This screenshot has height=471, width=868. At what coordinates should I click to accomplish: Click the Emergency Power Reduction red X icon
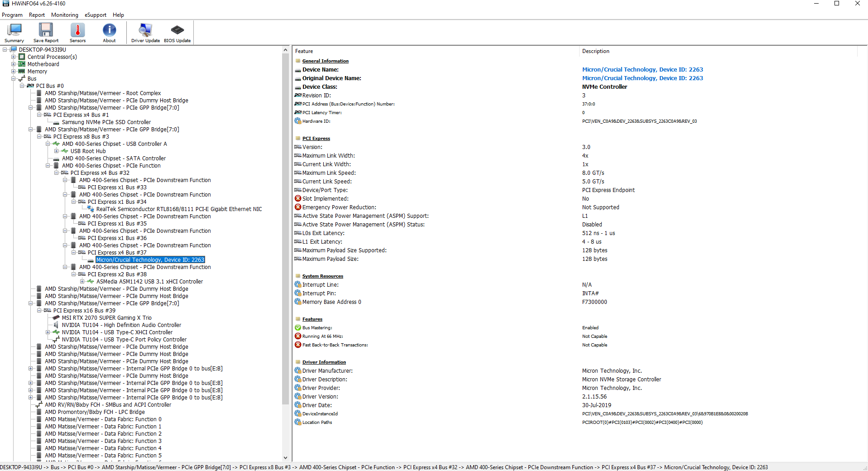pos(298,207)
